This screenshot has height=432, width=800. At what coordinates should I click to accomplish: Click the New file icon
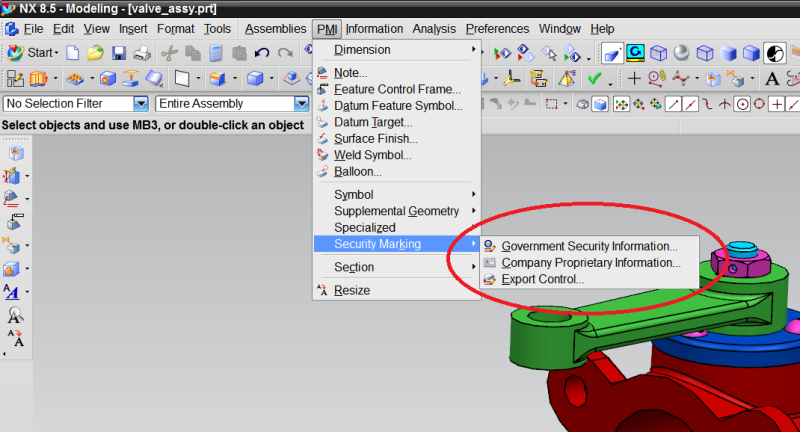72,53
